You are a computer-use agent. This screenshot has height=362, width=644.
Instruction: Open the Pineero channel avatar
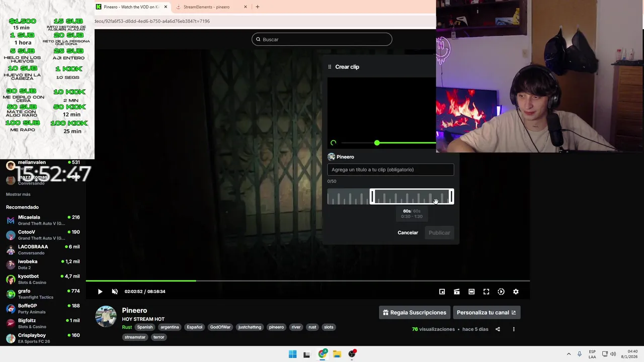(x=106, y=316)
